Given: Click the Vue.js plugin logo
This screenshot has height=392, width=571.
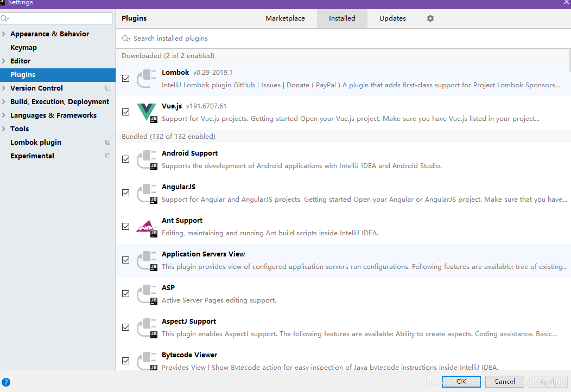Looking at the screenshot, I should [147, 112].
